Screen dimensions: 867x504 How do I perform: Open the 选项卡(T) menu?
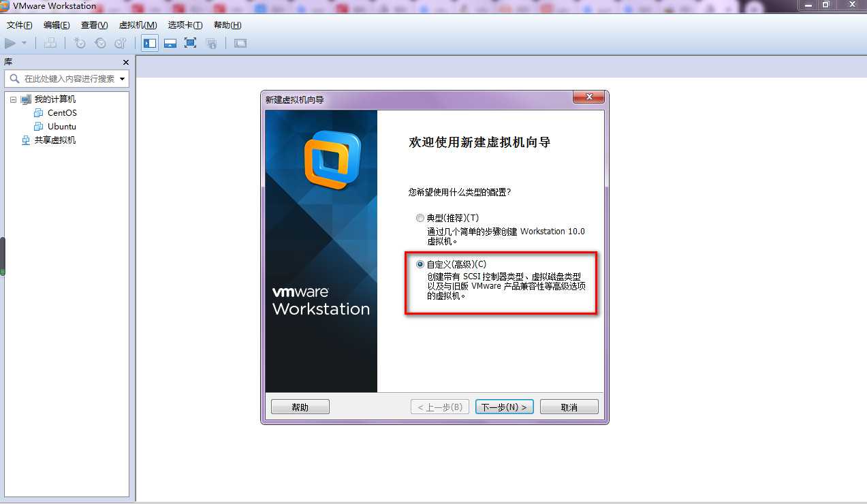click(185, 25)
